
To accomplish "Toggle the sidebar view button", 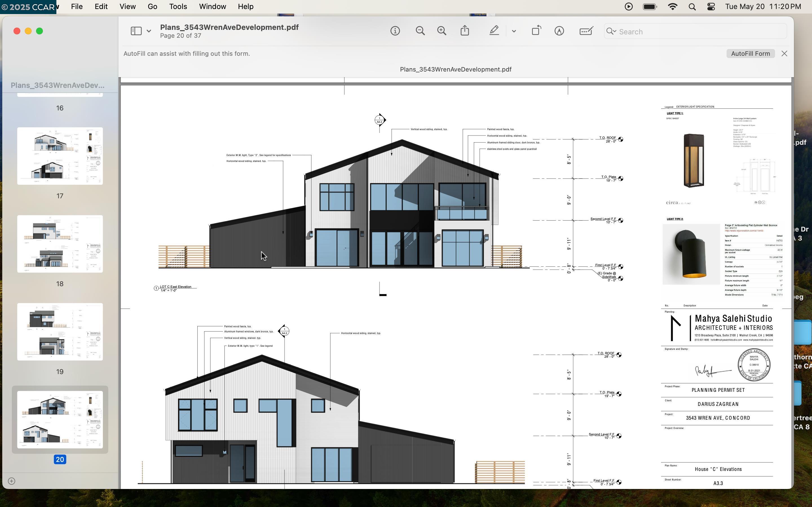I will [136, 31].
